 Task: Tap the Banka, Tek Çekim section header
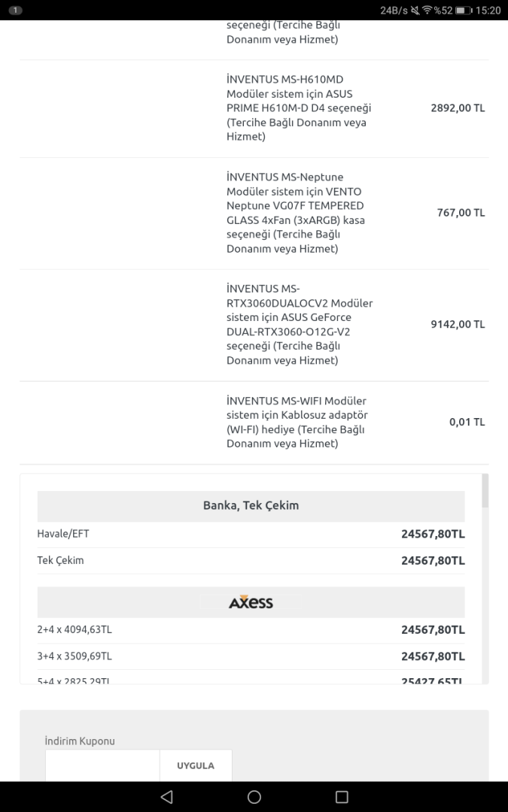pos(251,505)
